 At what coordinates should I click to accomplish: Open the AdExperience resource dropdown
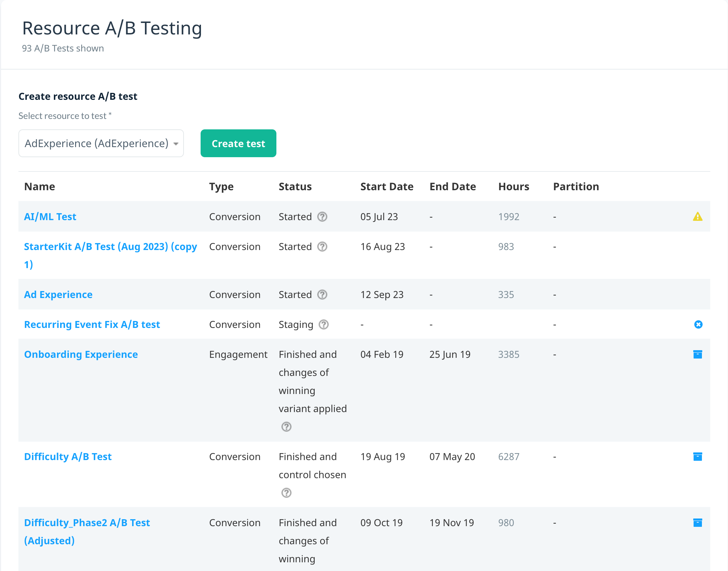point(101,143)
